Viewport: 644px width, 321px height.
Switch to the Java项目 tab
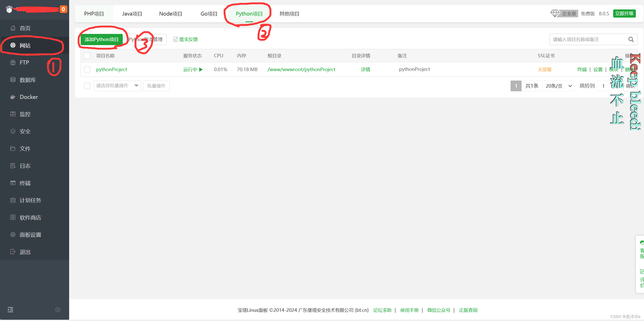coord(132,14)
